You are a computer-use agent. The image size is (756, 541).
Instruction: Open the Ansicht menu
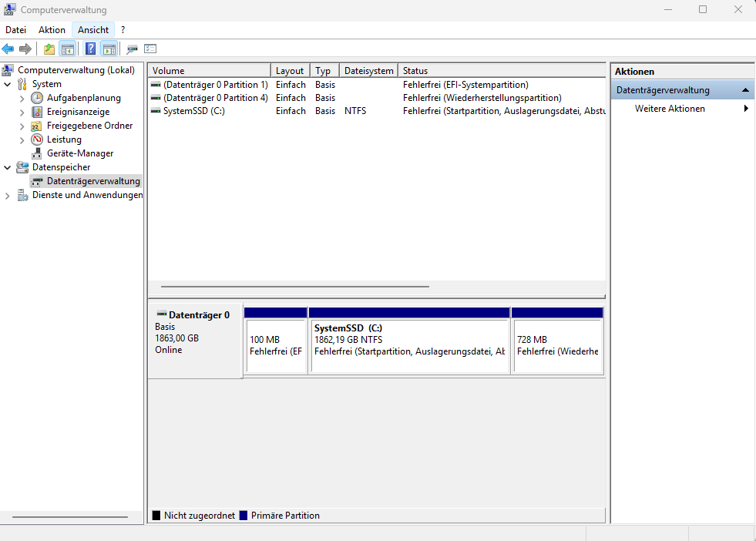pos(93,30)
